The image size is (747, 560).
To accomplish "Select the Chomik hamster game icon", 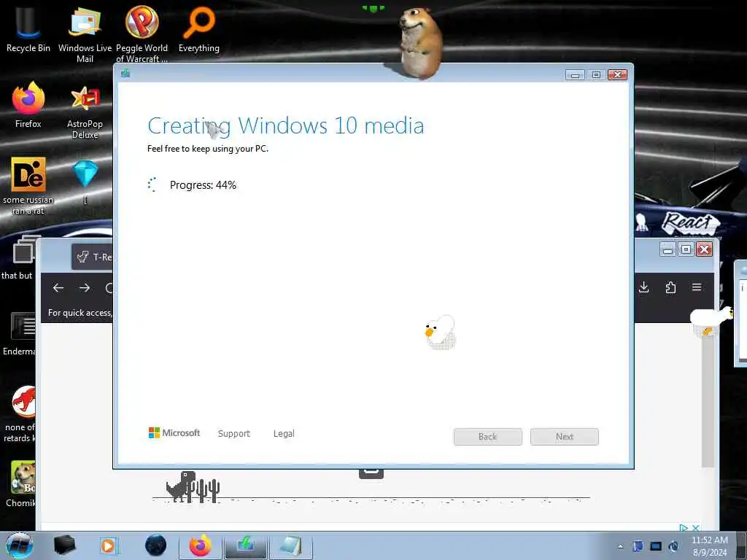I will click(x=21, y=483).
